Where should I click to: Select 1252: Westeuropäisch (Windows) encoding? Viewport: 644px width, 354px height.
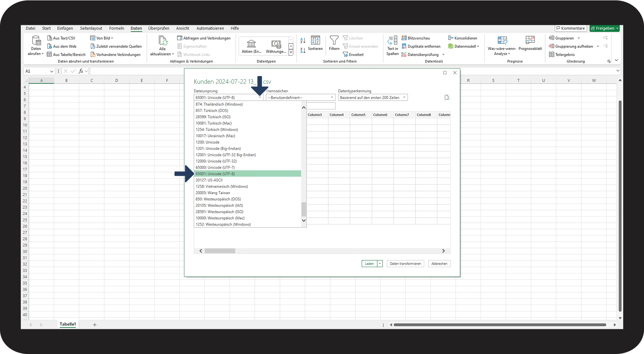[223, 225]
